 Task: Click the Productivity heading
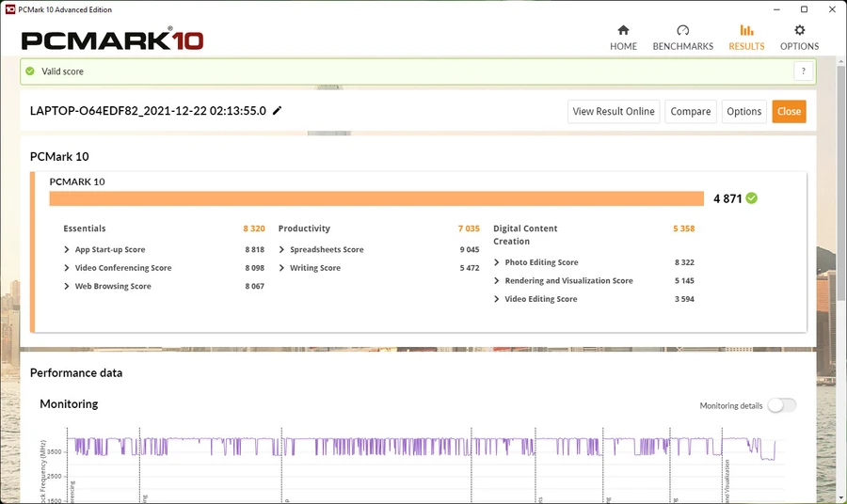click(x=304, y=228)
